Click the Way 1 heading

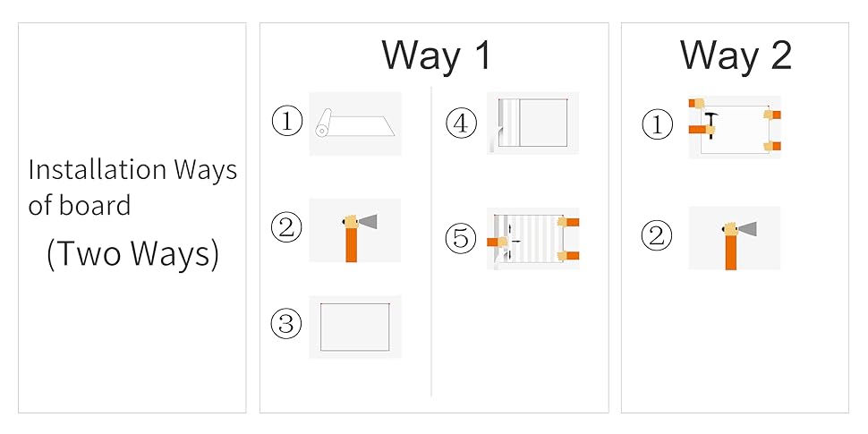click(x=437, y=55)
